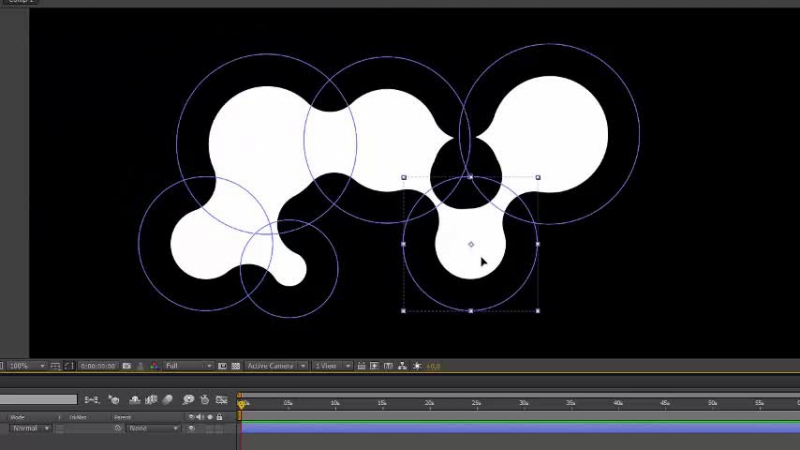The height and width of the screenshot is (450, 800).
Task: Enable motion blur icon in timeline
Action: click(x=167, y=399)
